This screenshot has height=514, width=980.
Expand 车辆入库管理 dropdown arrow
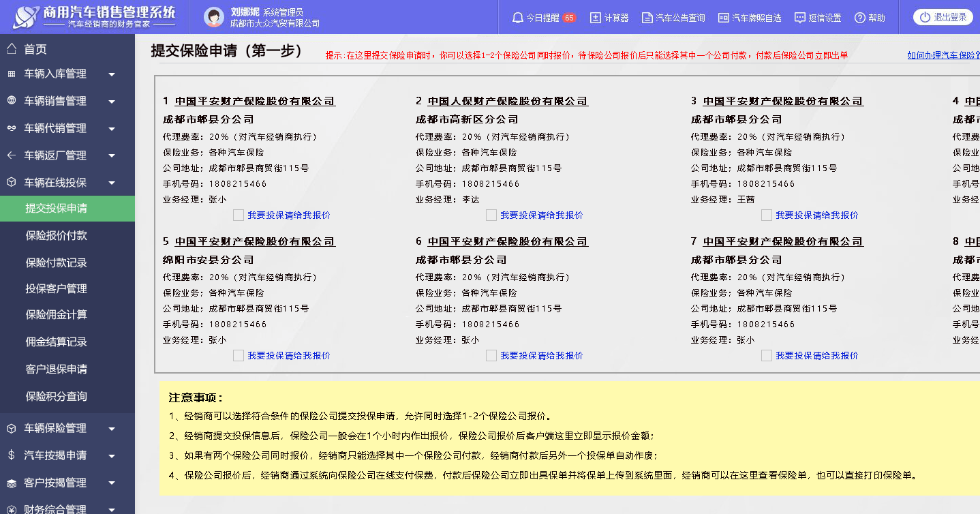[x=112, y=74]
